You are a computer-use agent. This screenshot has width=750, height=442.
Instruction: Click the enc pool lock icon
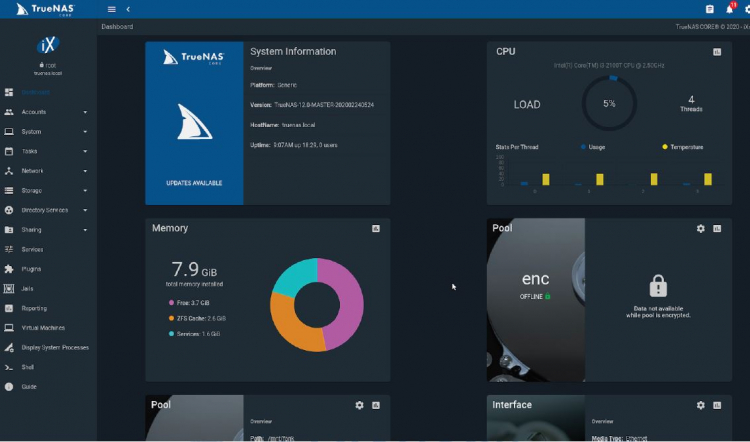pos(658,286)
